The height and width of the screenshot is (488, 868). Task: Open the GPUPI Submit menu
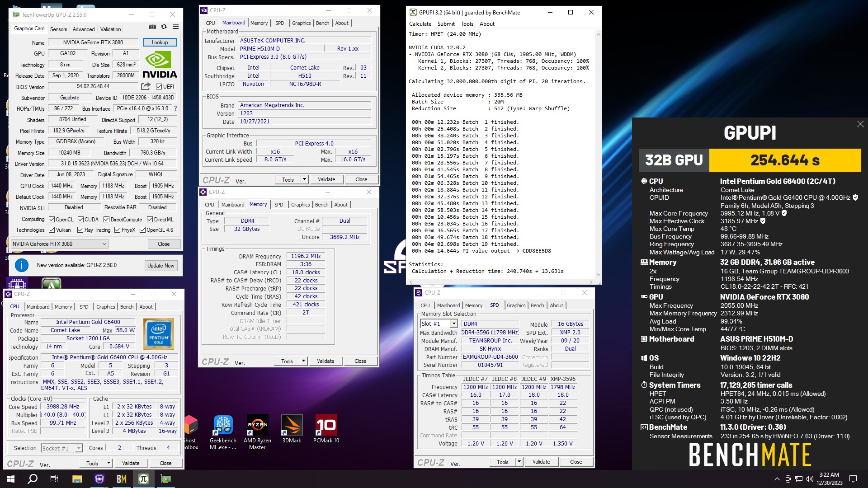[446, 24]
